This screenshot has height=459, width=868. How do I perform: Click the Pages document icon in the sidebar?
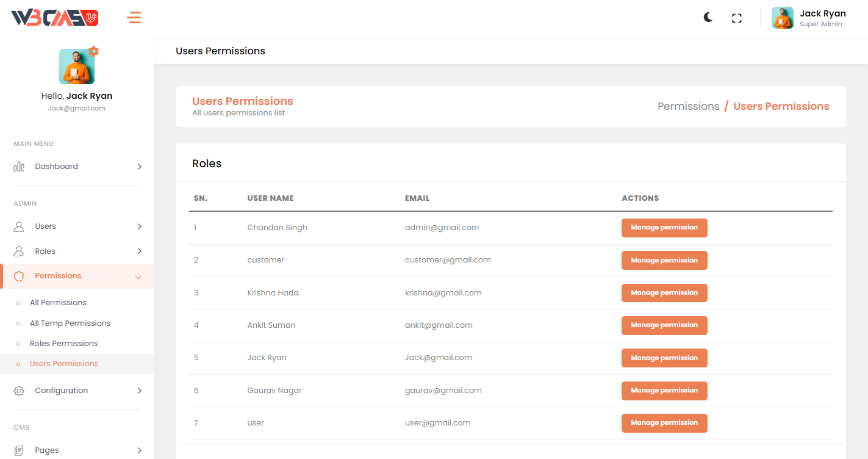point(19,450)
